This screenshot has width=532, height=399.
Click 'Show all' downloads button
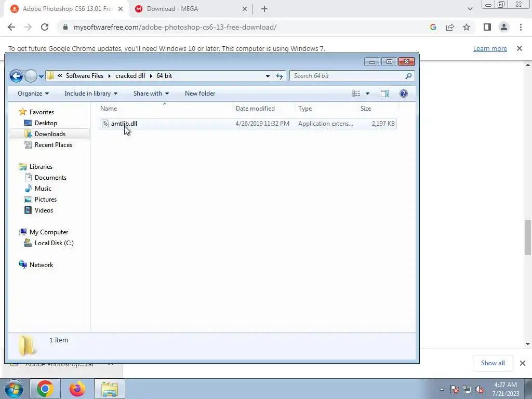click(x=493, y=363)
